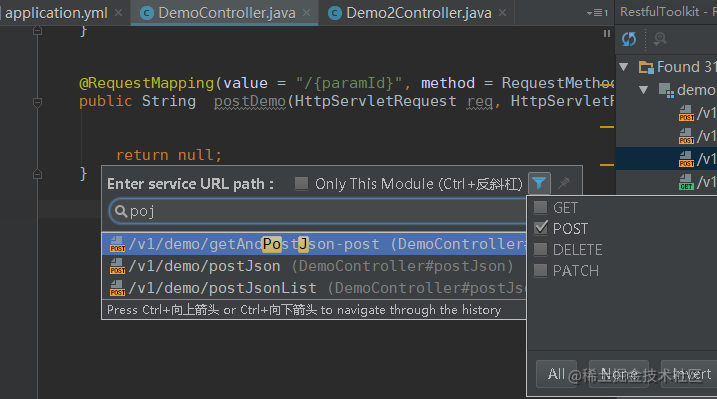The width and height of the screenshot is (717, 399).
Task: Click the filter funnel icon
Action: (539, 183)
